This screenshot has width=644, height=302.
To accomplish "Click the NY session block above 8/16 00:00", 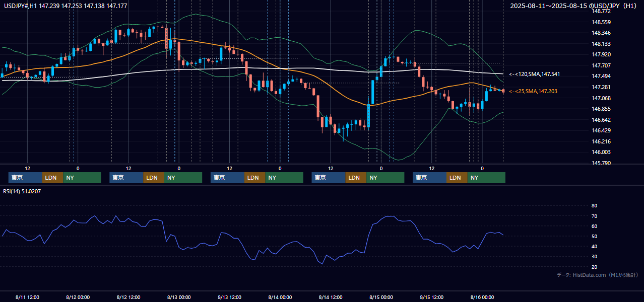I will pyautogui.click(x=486, y=178).
